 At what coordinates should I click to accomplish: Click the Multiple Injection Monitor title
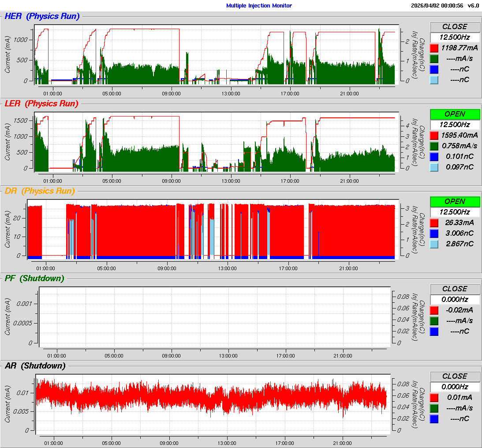pos(259,6)
